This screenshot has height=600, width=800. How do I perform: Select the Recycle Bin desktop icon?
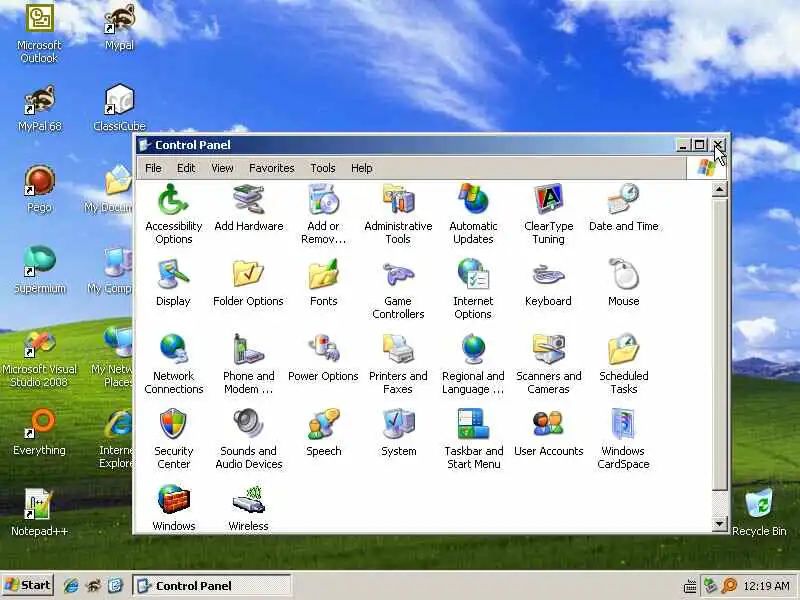coord(759,512)
